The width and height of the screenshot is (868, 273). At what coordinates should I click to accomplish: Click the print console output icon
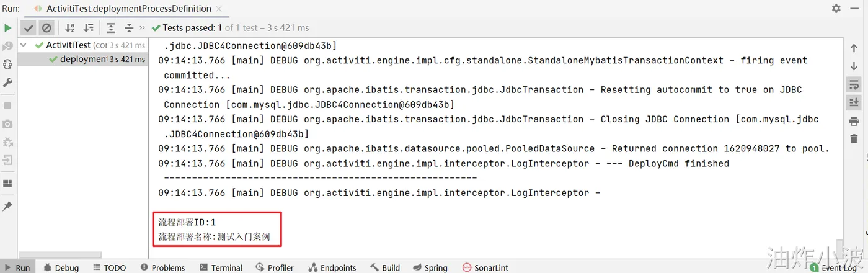tap(854, 120)
